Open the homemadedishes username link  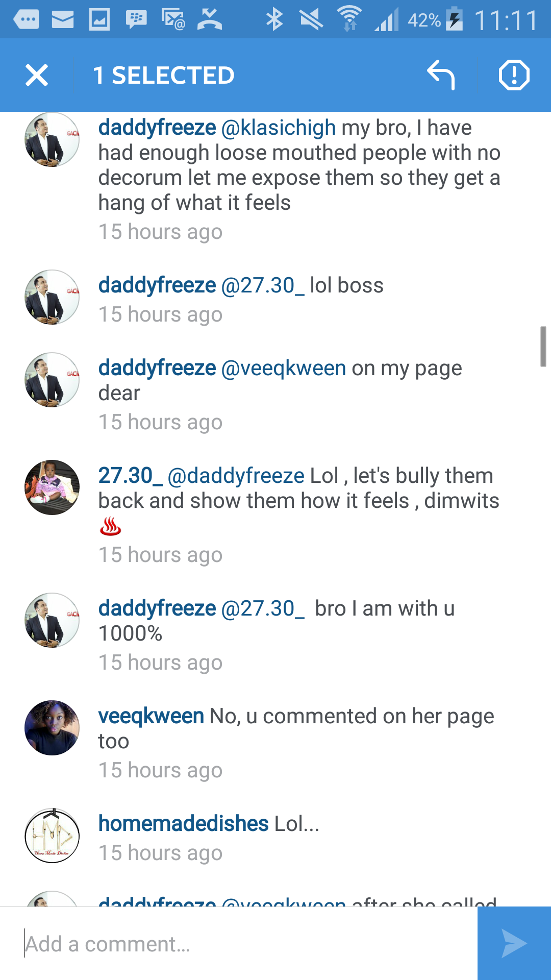[x=184, y=823]
